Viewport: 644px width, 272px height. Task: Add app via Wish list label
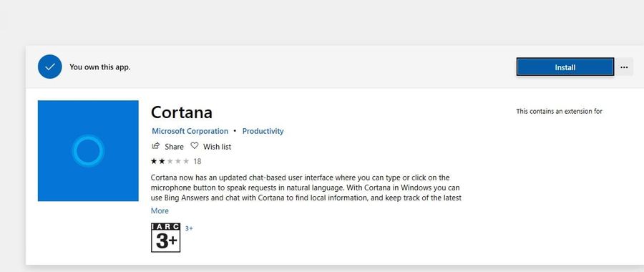click(217, 147)
